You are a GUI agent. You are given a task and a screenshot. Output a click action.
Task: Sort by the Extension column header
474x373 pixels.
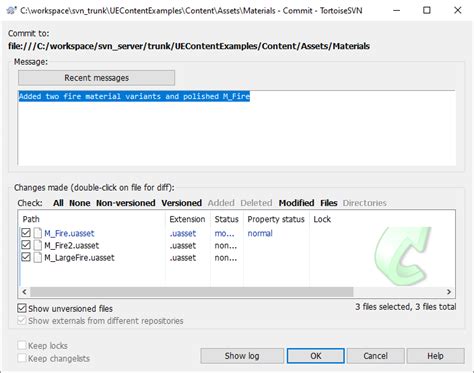[188, 219]
